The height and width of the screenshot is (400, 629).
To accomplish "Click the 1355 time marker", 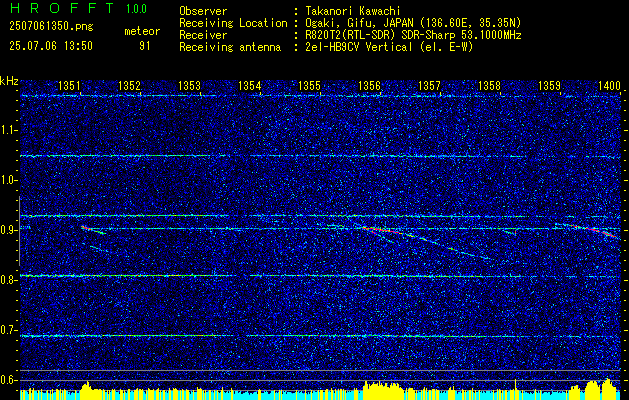I will tap(309, 85).
